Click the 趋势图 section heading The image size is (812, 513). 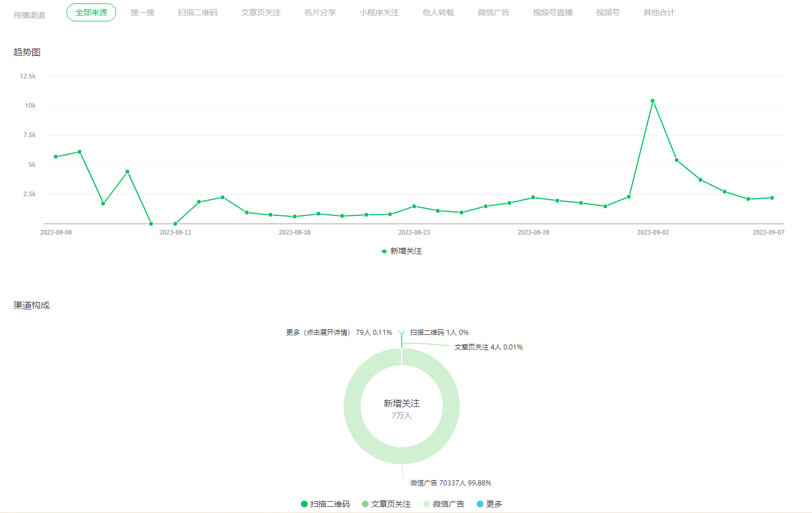pyautogui.click(x=27, y=52)
